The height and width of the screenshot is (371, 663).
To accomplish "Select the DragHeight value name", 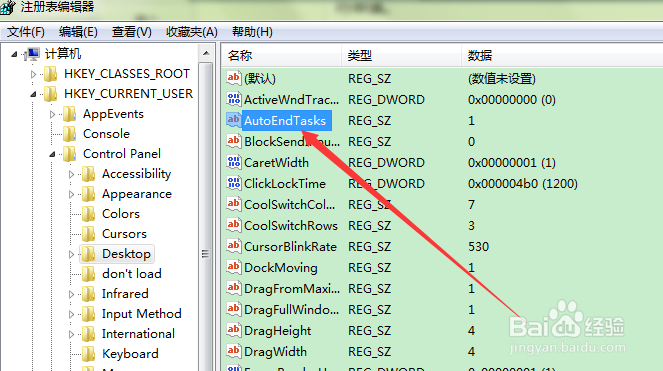I will pos(277,331).
